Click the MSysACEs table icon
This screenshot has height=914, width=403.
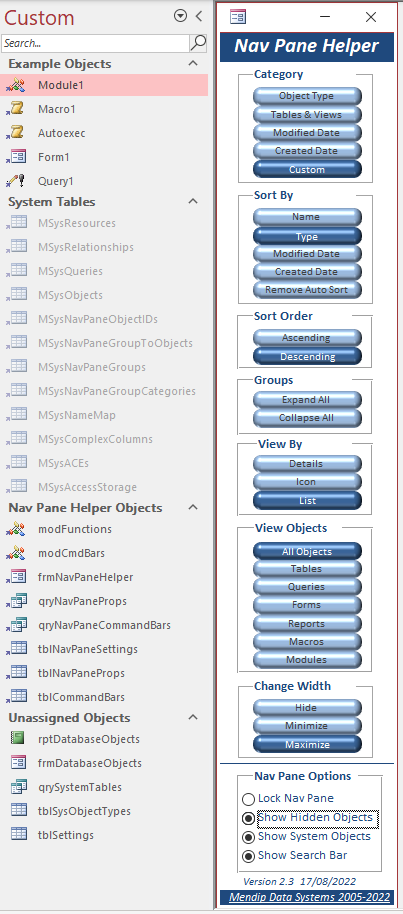(16, 463)
